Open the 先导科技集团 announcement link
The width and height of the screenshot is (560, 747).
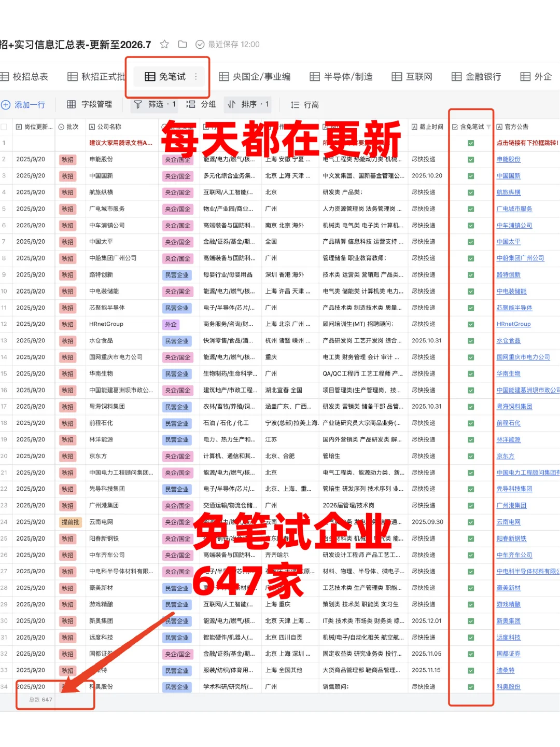click(x=514, y=489)
